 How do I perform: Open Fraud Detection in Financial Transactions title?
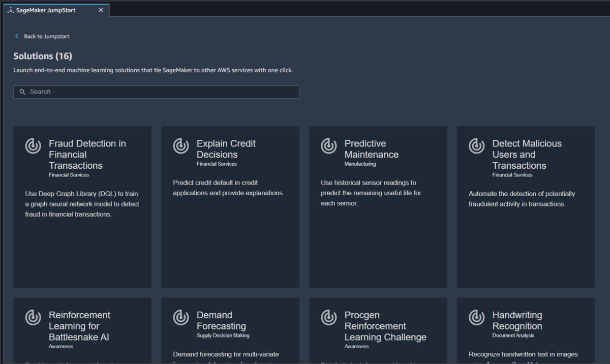87,155
